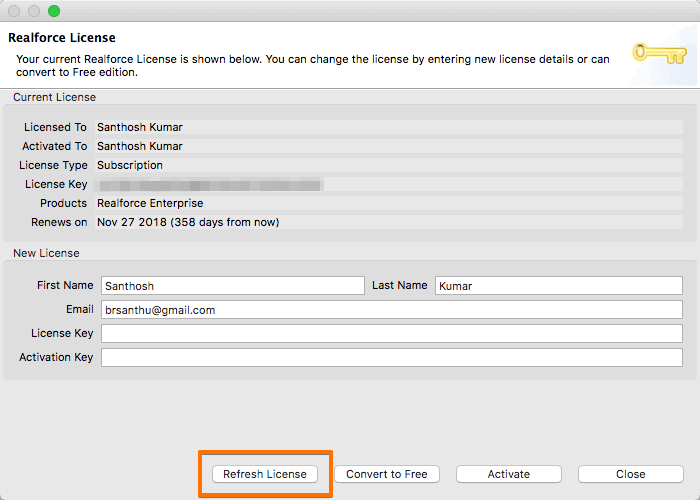Click the Activated To label
The width and height of the screenshot is (700, 501).
[x=54, y=146]
